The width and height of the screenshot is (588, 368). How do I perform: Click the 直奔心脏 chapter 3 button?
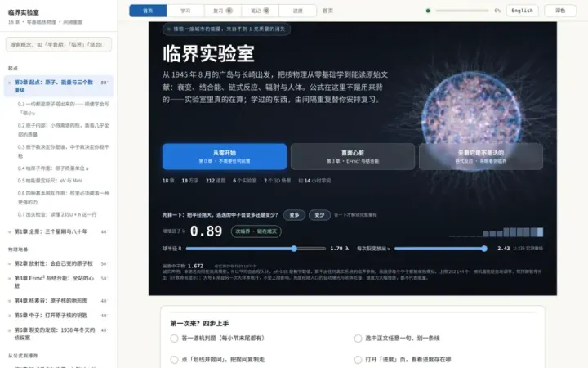(x=353, y=156)
